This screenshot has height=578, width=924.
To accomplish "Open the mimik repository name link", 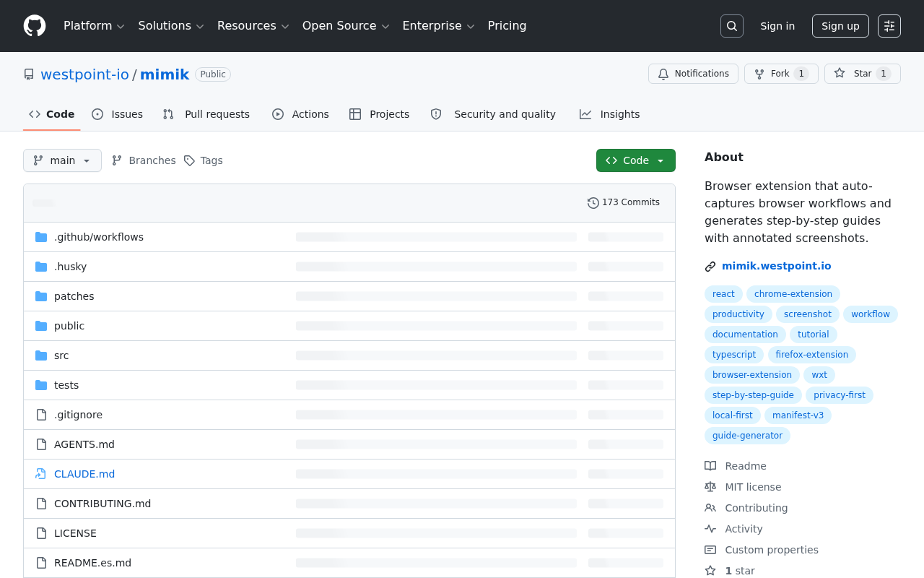I will coord(165,74).
